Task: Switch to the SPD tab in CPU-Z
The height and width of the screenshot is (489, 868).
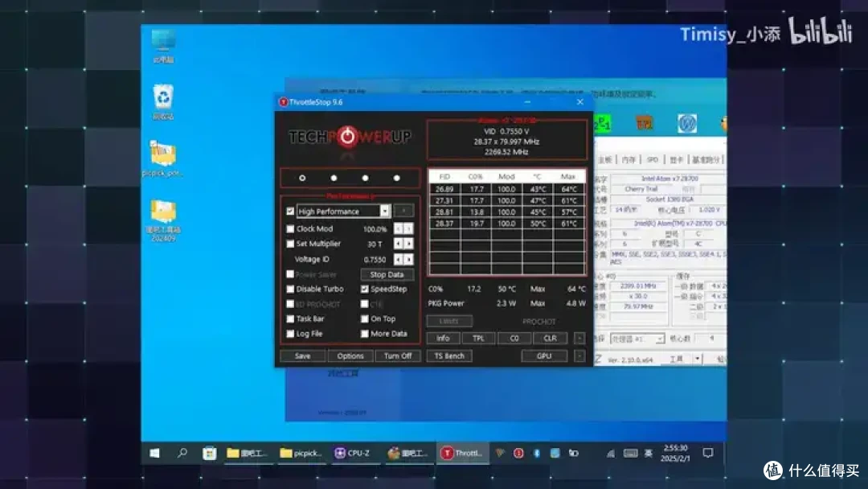Action: 653,159
